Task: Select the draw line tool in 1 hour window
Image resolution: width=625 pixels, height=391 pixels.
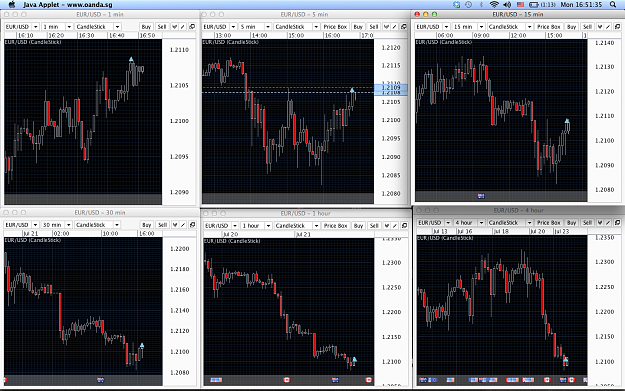Action: [x=395, y=226]
